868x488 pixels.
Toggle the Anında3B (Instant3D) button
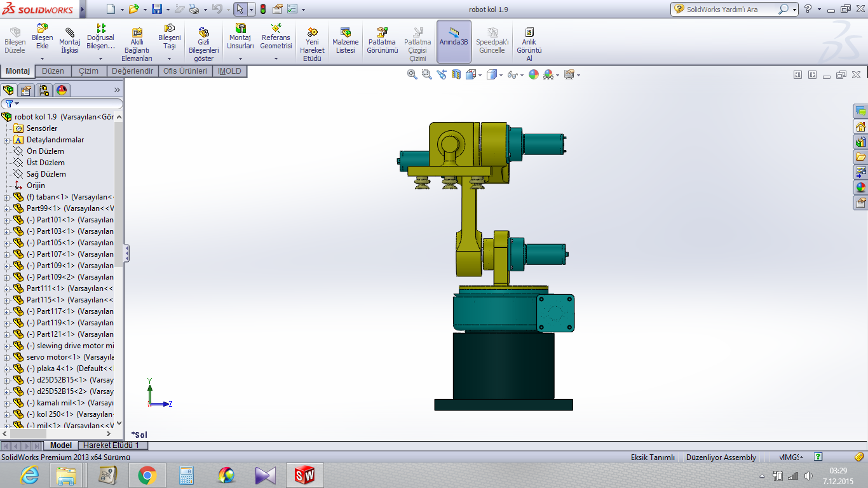pyautogui.click(x=454, y=41)
